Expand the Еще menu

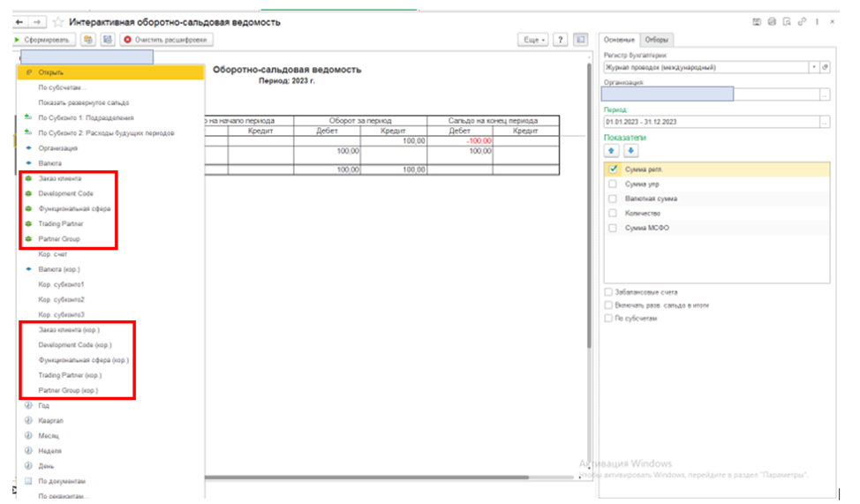tap(532, 40)
